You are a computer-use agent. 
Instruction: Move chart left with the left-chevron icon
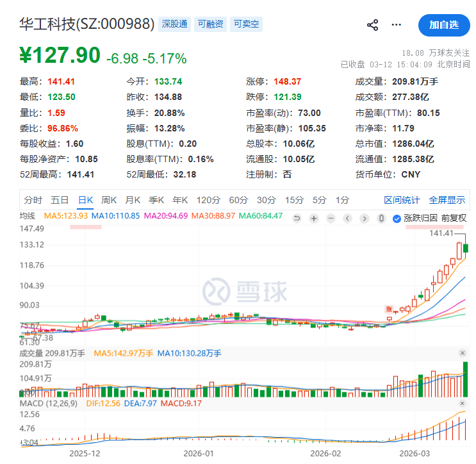point(348,218)
